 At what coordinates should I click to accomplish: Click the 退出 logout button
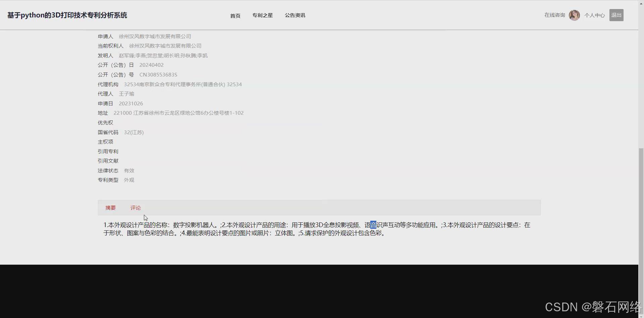(616, 15)
